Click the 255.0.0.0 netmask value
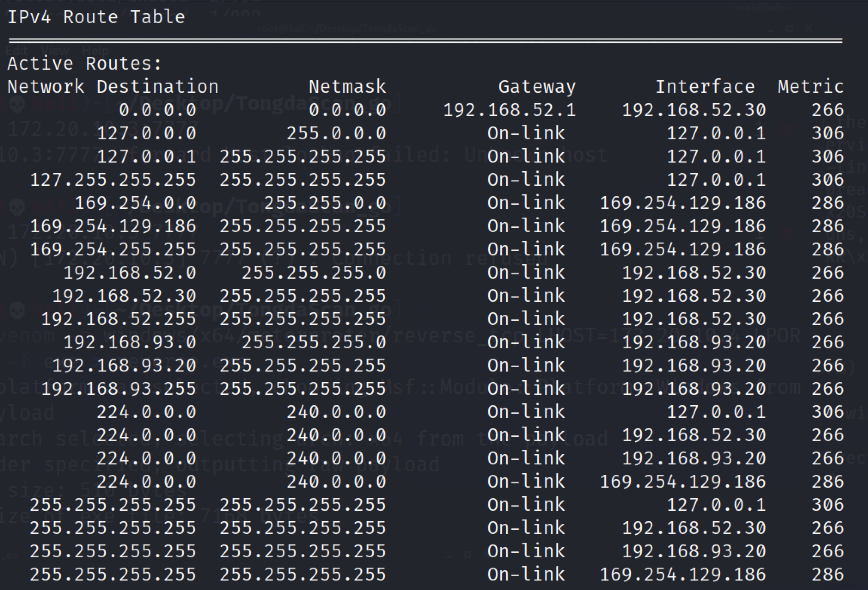 point(336,133)
